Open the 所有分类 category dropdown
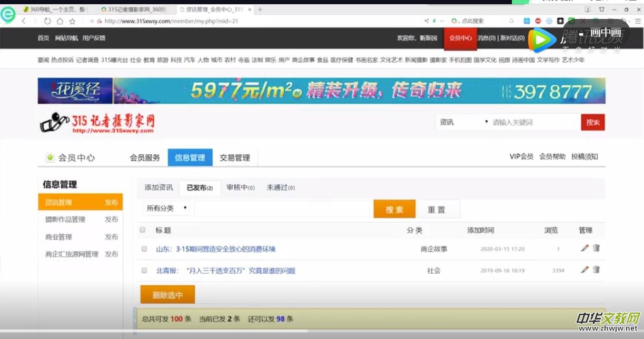644x339 pixels. [165, 208]
